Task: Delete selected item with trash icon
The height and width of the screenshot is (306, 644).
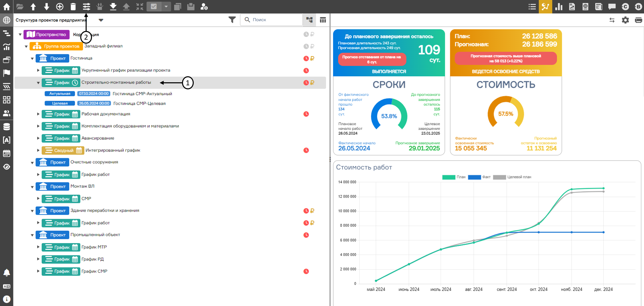Action: click(73, 6)
